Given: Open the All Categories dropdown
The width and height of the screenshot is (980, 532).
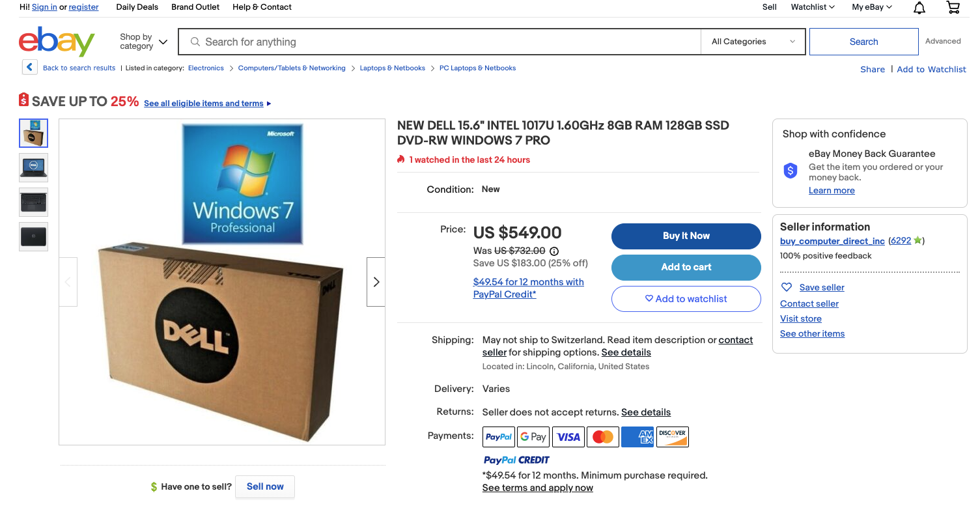Looking at the screenshot, I should tap(753, 42).
